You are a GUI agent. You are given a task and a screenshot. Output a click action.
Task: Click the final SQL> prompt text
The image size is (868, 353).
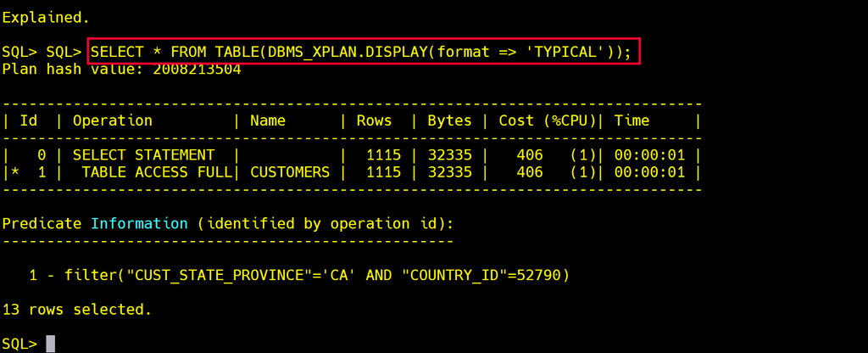point(19,345)
